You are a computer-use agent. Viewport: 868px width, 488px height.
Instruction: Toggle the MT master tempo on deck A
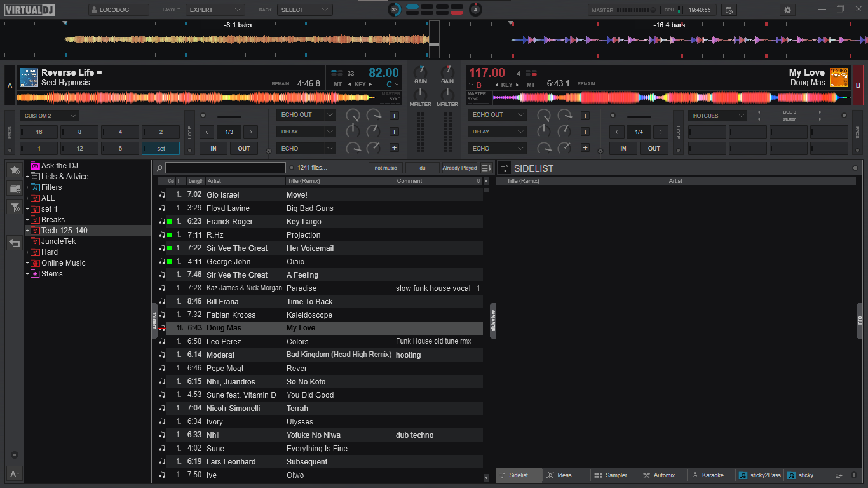337,85
